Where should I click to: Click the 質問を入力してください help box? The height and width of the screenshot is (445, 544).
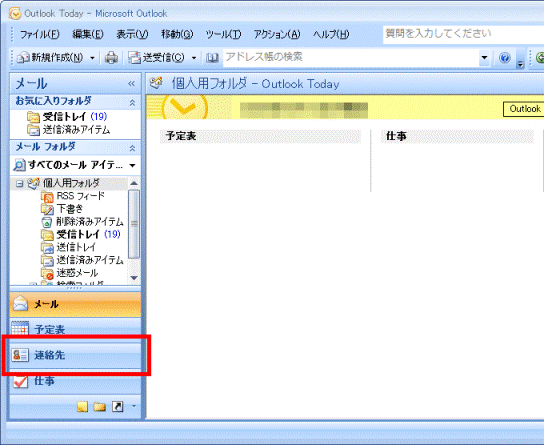tap(463, 34)
